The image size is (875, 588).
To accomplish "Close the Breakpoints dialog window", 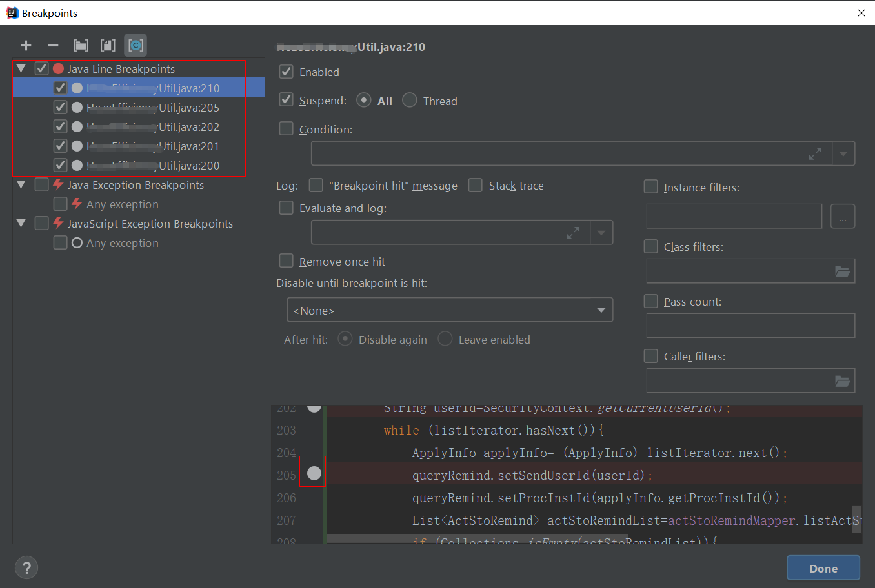I will tap(861, 13).
